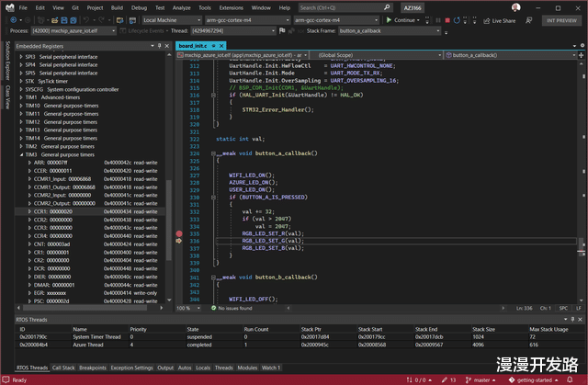Click the flag icon beside Thread box

pos(282,30)
